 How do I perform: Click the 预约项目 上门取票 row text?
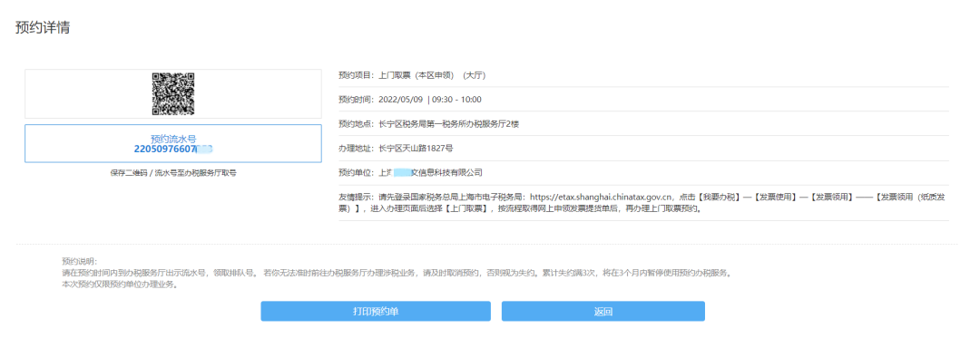click(413, 75)
